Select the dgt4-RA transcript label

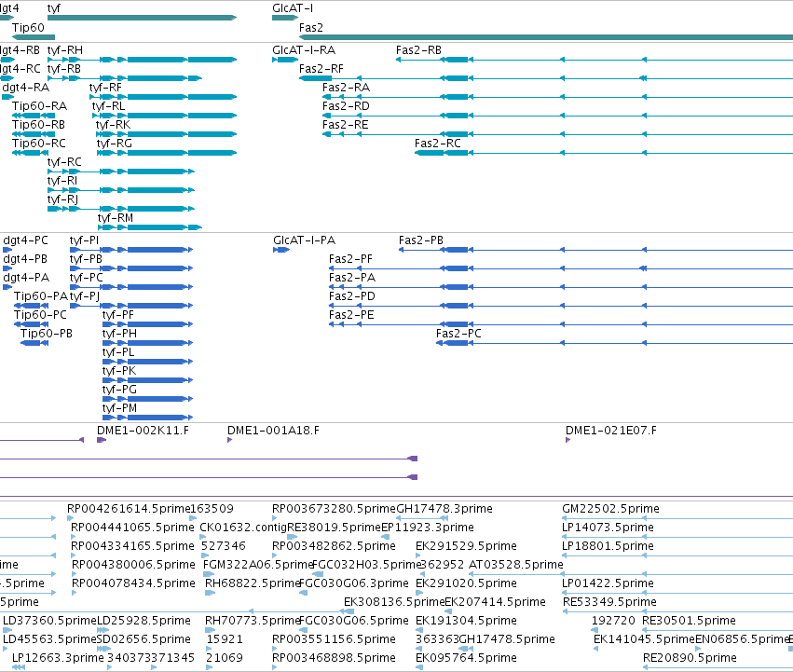[x=26, y=88]
